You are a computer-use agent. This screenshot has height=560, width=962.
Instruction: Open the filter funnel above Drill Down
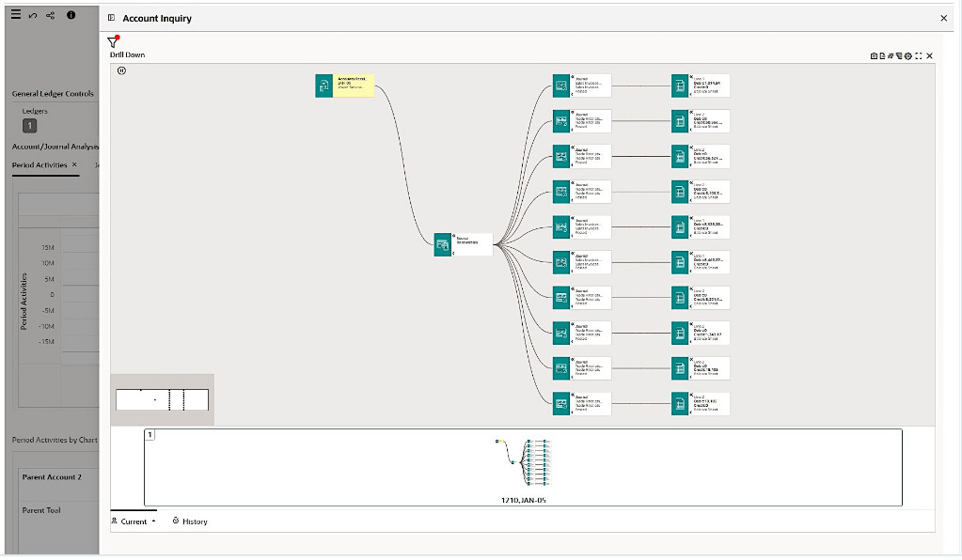(112, 41)
